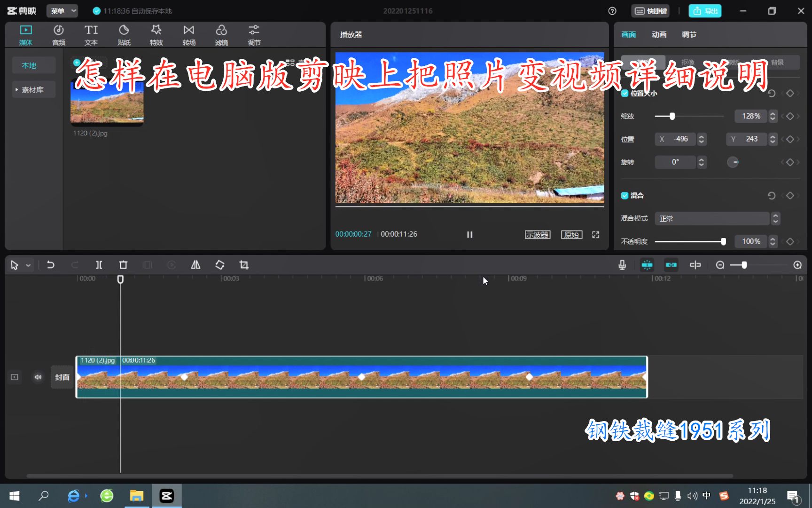812x508 pixels.
Task: Adjust the opacity (不透明度) slider
Action: 690,241
